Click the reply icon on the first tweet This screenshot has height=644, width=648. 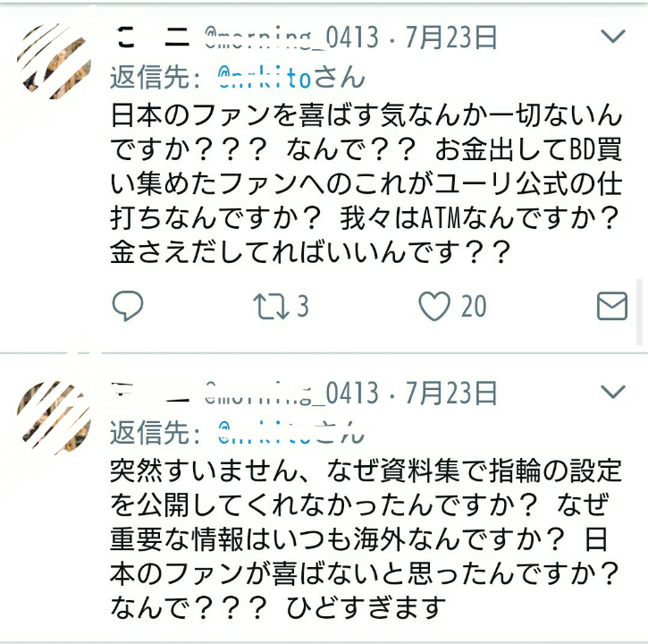click(128, 306)
